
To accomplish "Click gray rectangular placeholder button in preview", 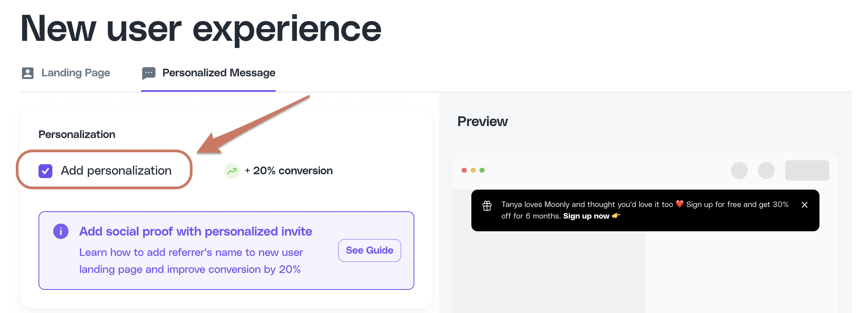I will point(807,170).
